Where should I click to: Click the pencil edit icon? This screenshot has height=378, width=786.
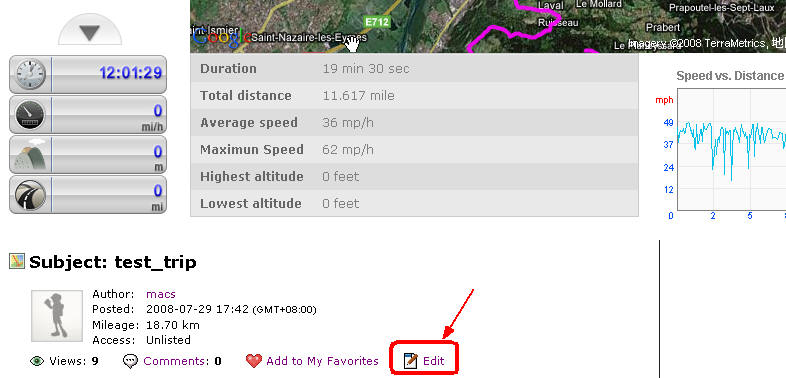pos(411,361)
